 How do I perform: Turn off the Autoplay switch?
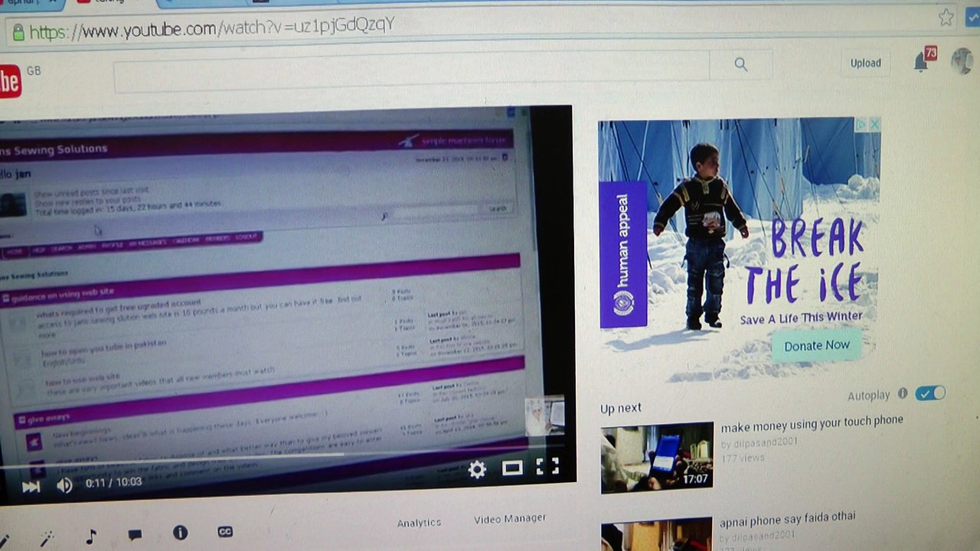coord(930,393)
